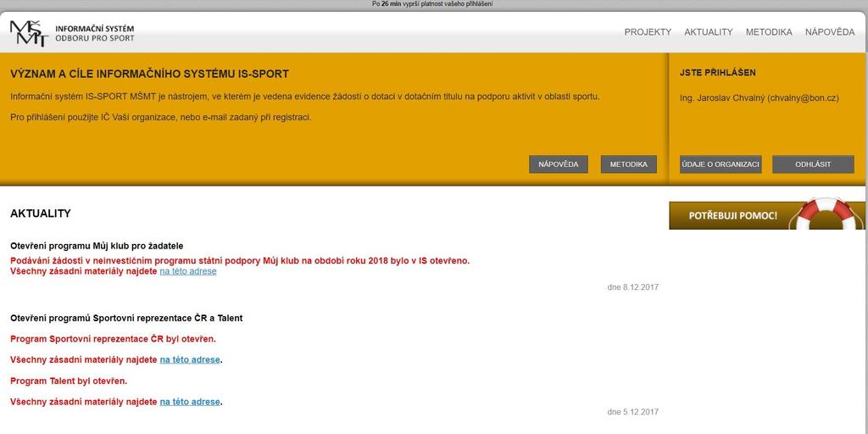The width and height of the screenshot is (868, 434).
Task: Open 'na této adrese' link under Sportovní reprezentace
Action: [190, 359]
